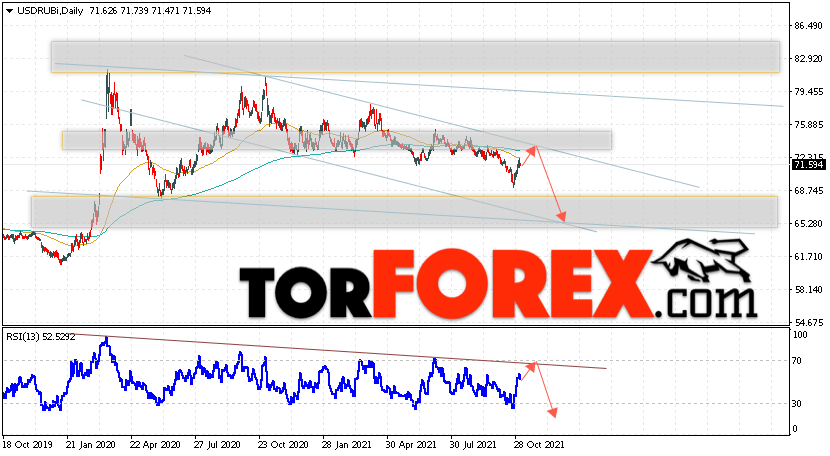Select the 27 Jul 2020 date label
The height and width of the screenshot is (456, 830).
[x=217, y=444]
